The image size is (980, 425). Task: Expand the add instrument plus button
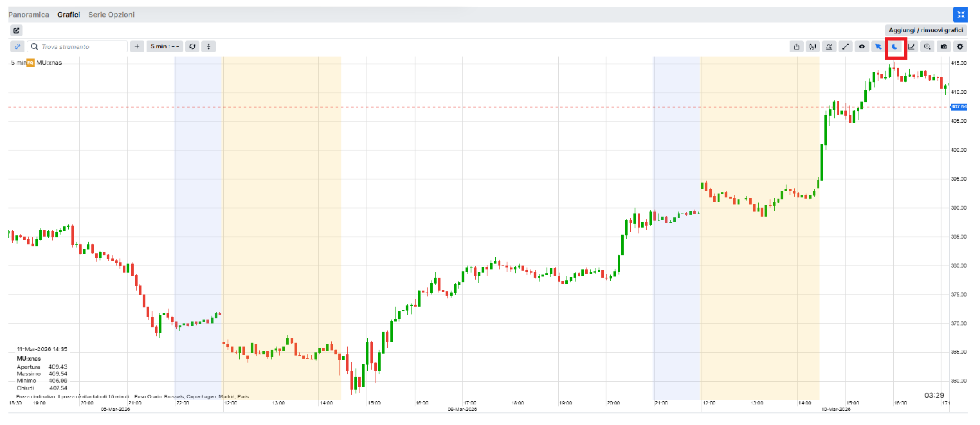137,46
